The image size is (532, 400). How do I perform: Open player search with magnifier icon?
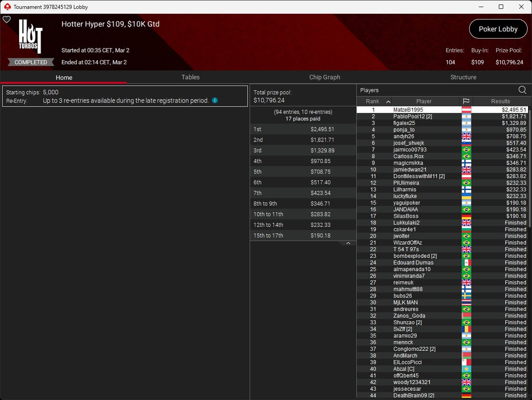tap(522, 90)
